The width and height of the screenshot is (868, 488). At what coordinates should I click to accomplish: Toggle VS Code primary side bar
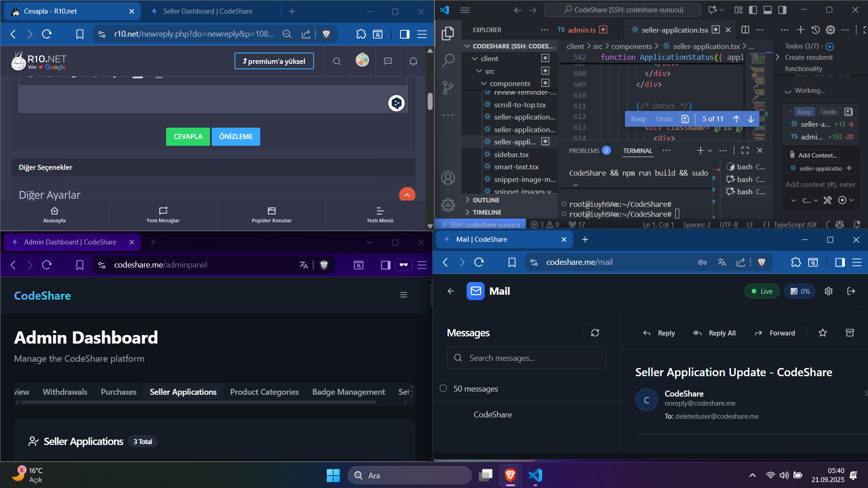[x=753, y=10]
